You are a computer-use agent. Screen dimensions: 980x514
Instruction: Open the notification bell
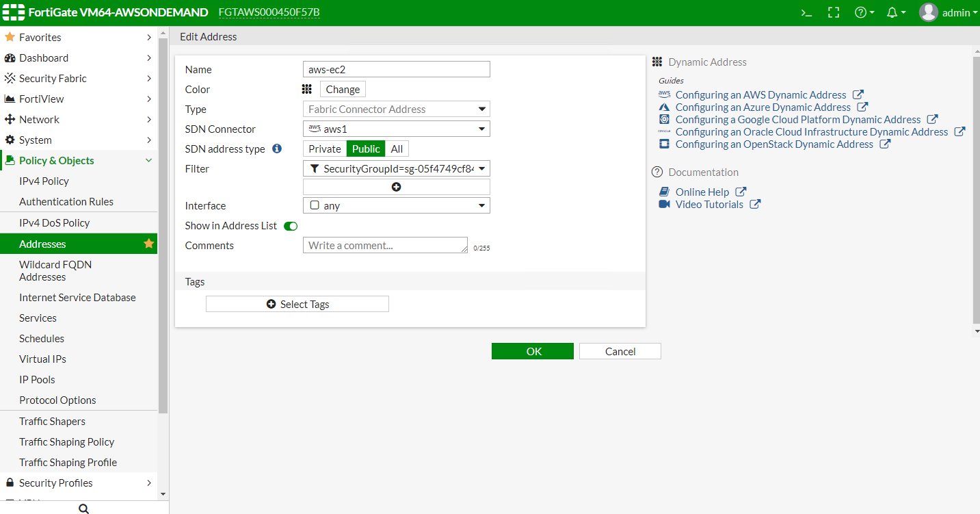pos(892,12)
